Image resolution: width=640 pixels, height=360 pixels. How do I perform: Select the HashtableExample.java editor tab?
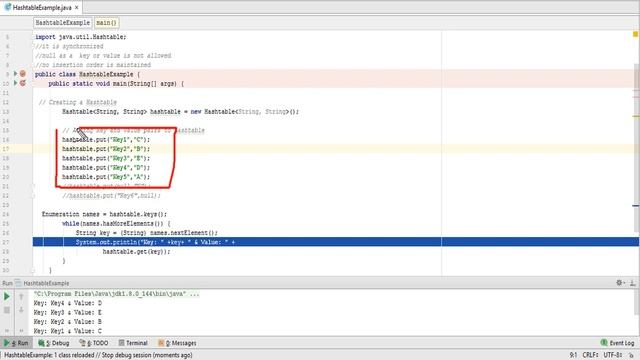[41, 7]
